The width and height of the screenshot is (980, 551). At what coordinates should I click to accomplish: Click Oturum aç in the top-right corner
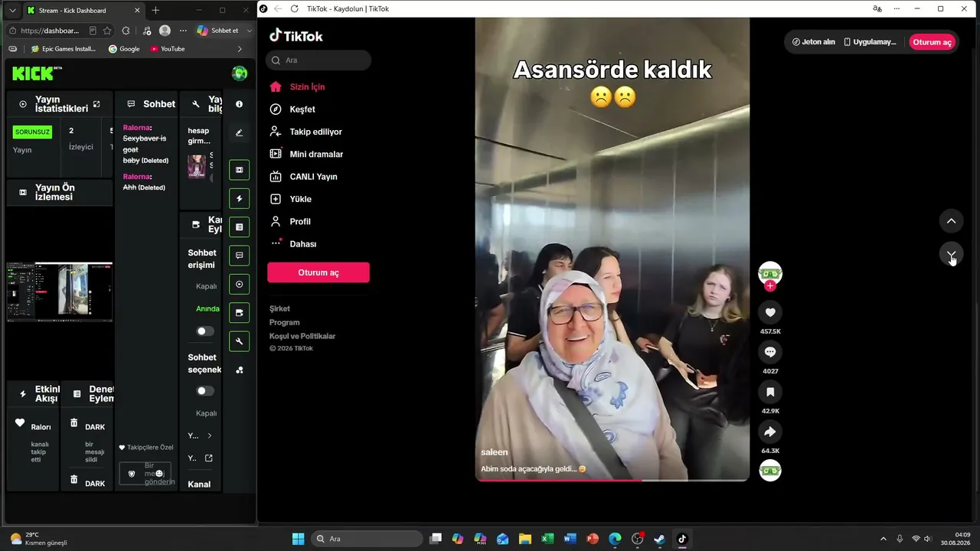click(x=932, y=42)
